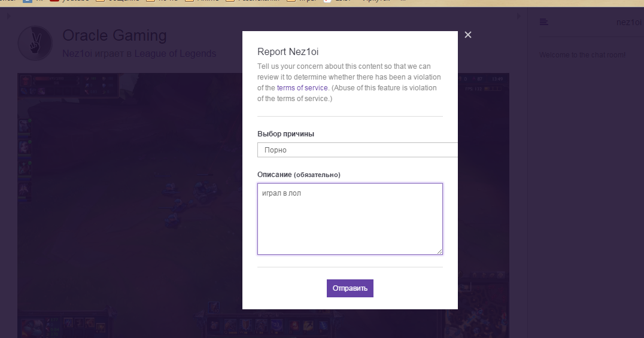Open the terms of service link
The height and width of the screenshot is (338, 644).
pos(302,88)
